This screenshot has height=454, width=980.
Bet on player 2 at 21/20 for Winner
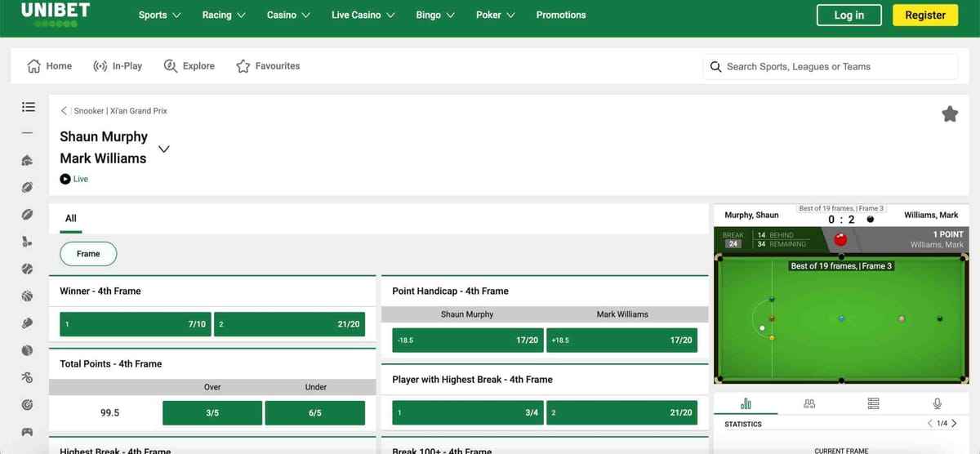coord(289,324)
